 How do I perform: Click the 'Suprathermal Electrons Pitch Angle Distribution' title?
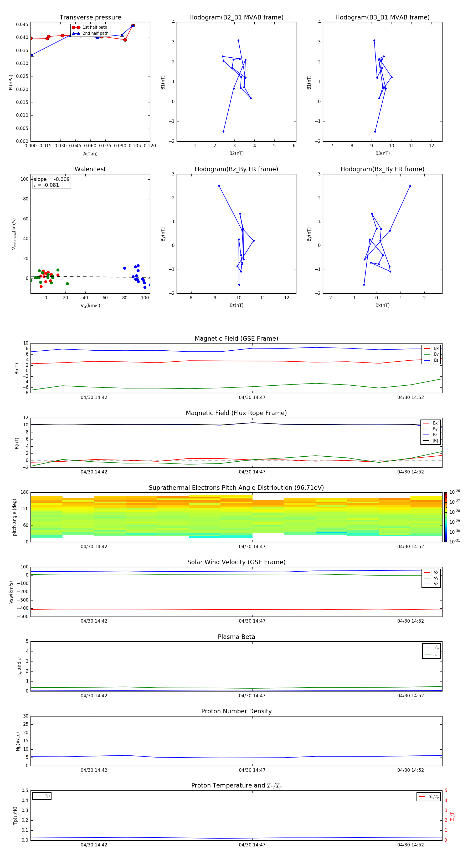pos(236,488)
